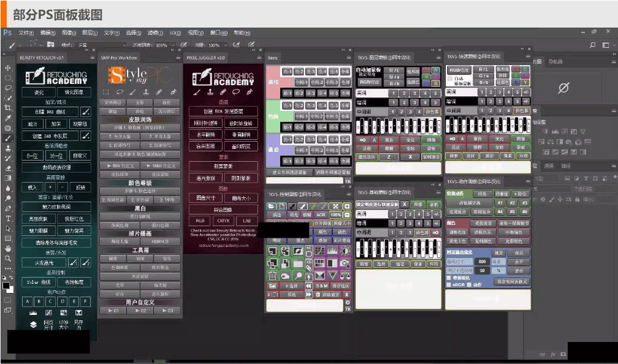Image resolution: width=618 pixels, height=364 pixels.
Task: Select the Move tool in the left toolbox
Action: click(x=8, y=68)
